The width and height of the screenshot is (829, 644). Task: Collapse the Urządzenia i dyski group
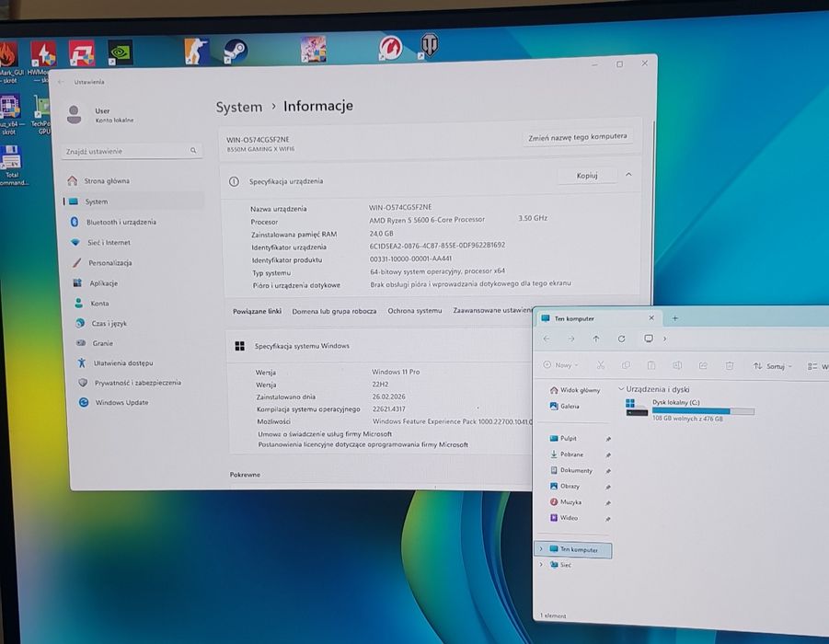click(621, 388)
